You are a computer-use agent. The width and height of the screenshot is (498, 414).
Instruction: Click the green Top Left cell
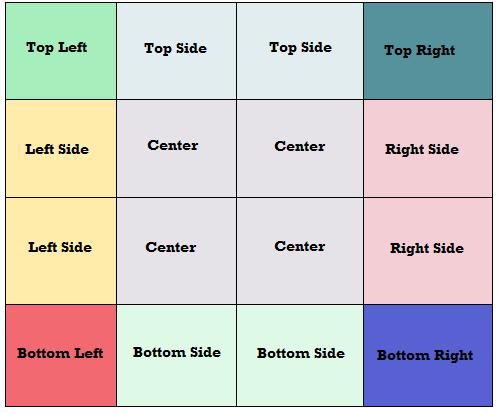coord(61,51)
